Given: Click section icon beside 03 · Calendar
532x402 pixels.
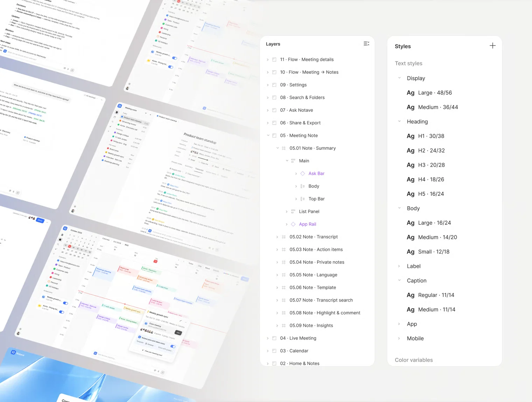Looking at the screenshot, I should (274, 351).
